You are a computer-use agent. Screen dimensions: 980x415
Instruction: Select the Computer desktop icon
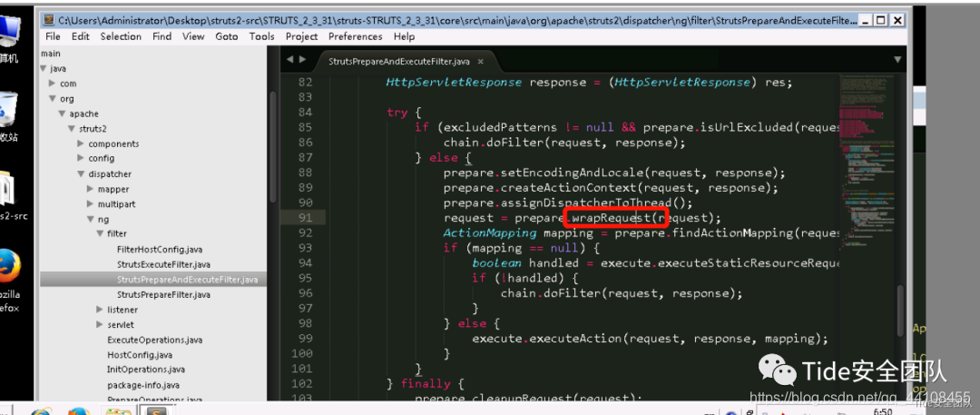(x=9, y=37)
